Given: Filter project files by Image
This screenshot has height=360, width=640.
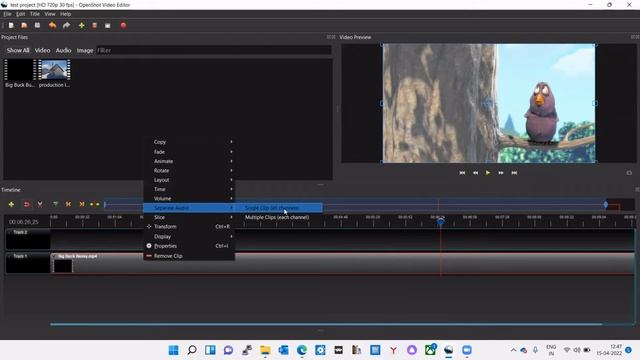Looking at the screenshot, I should (x=85, y=50).
